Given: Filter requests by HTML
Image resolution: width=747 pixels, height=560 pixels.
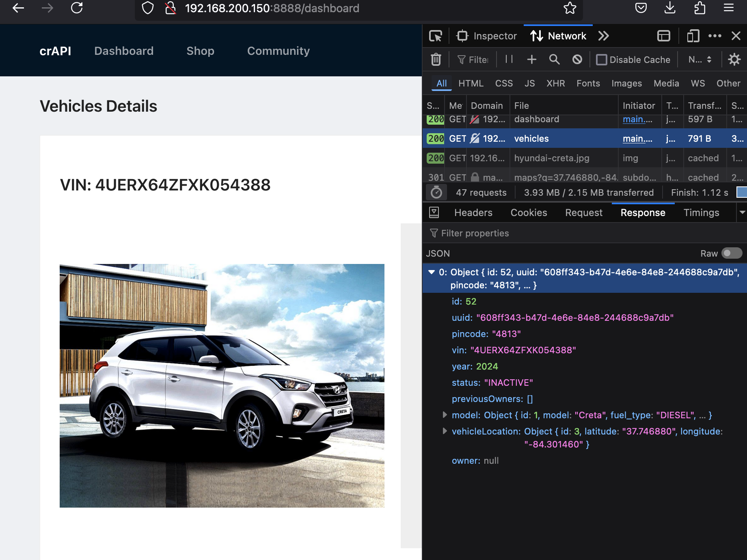Looking at the screenshot, I should point(471,84).
